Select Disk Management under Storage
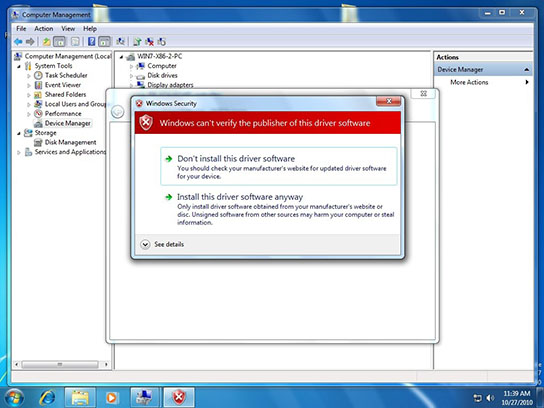The image size is (544, 408). tap(70, 142)
